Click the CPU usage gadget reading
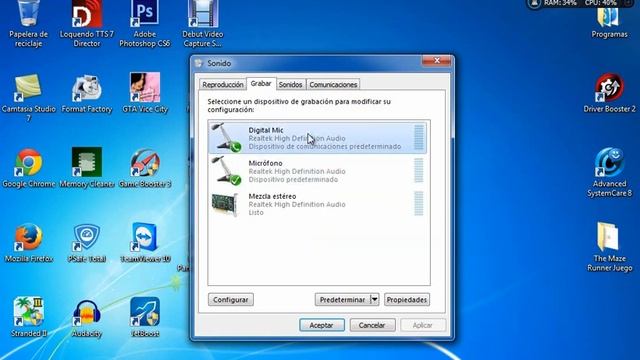The height and width of the screenshot is (360, 640). coord(601,3)
